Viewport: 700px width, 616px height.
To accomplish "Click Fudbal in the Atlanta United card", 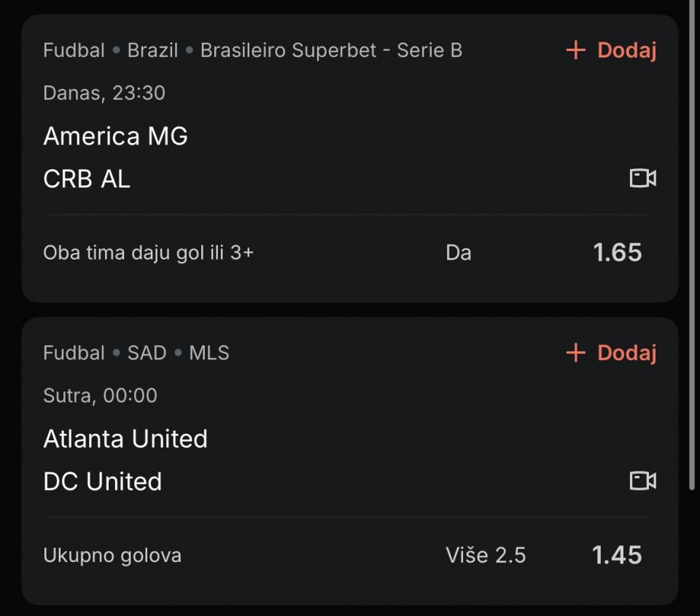I will [74, 353].
